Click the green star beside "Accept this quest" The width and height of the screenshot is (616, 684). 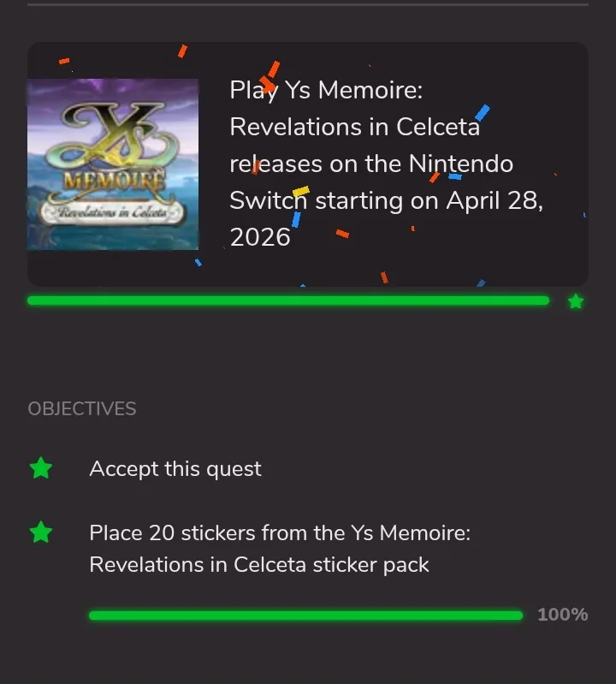pos(41,468)
